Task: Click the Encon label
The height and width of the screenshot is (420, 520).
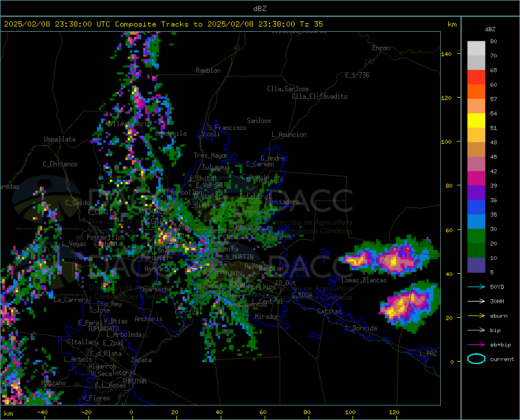Action: [381, 48]
